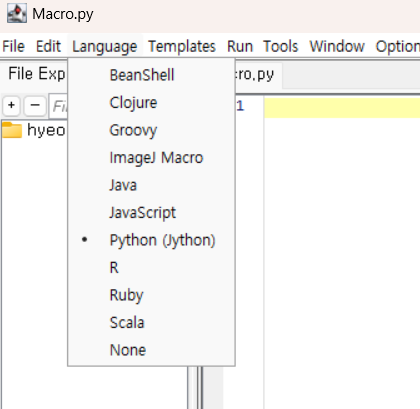
Task: Select JavaScript in the Language menu
Action: click(x=151, y=213)
